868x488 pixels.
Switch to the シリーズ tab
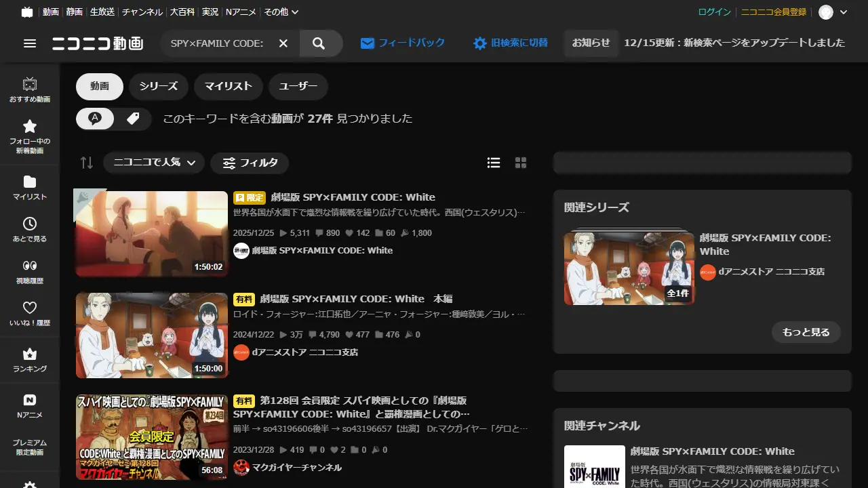[159, 86]
